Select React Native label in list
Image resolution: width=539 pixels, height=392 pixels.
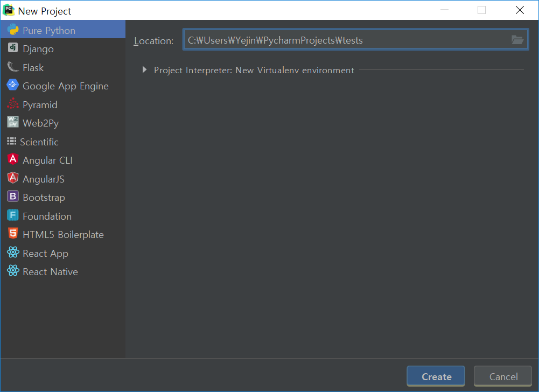click(50, 271)
